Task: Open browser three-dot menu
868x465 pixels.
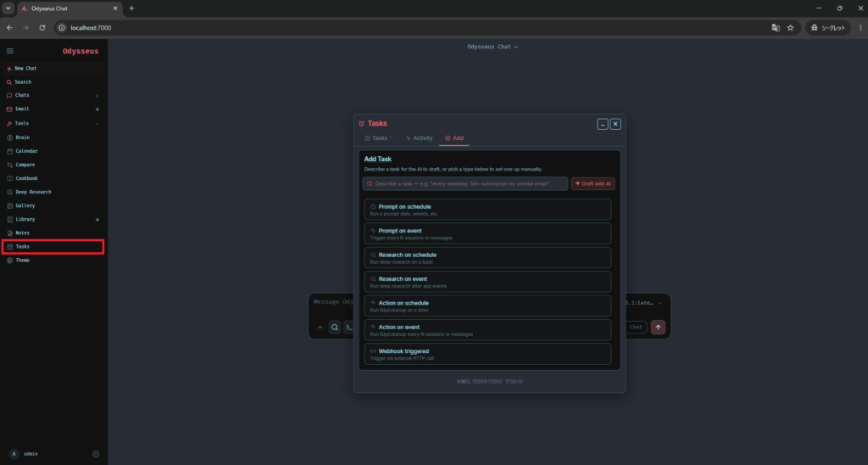Action: click(860, 28)
